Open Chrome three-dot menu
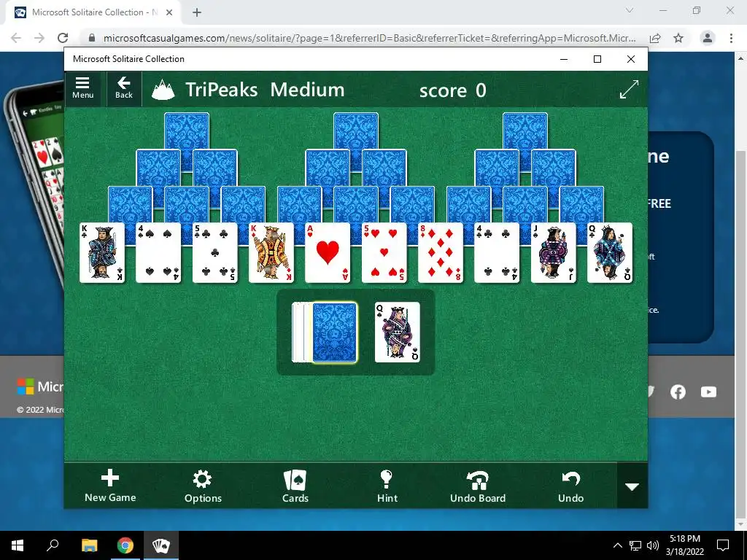The width and height of the screenshot is (747, 560). coord(731,38)
